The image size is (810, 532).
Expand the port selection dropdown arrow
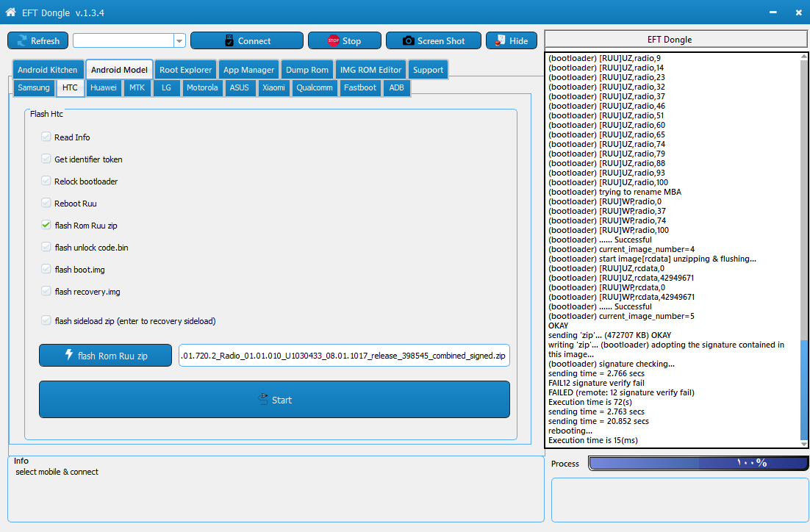point(179,41)
